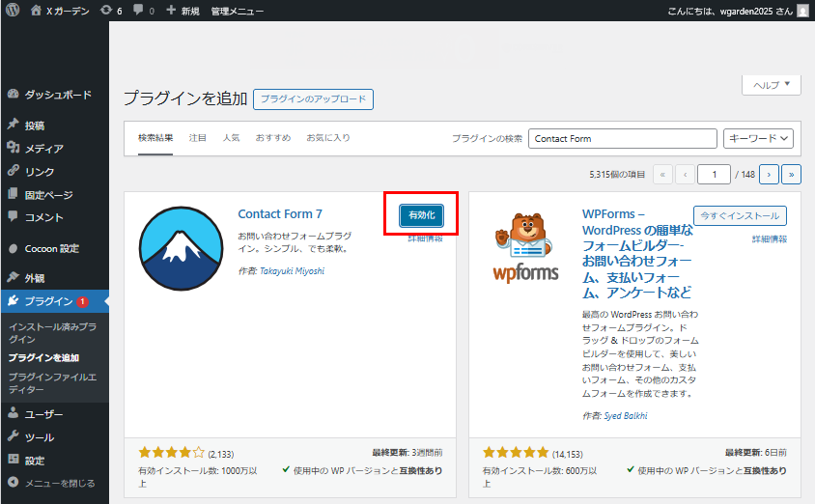Click the Contact Form 7 mountain logo
Image resolution: width=815 pixels, height=504 pixels.
(181, 248)
